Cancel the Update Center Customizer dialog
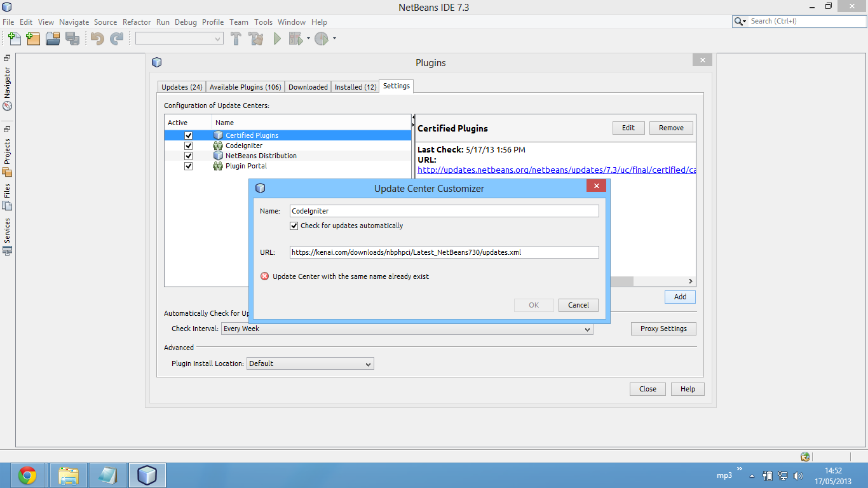The width and height of the screenshot is (868, 488). [578, 305]
